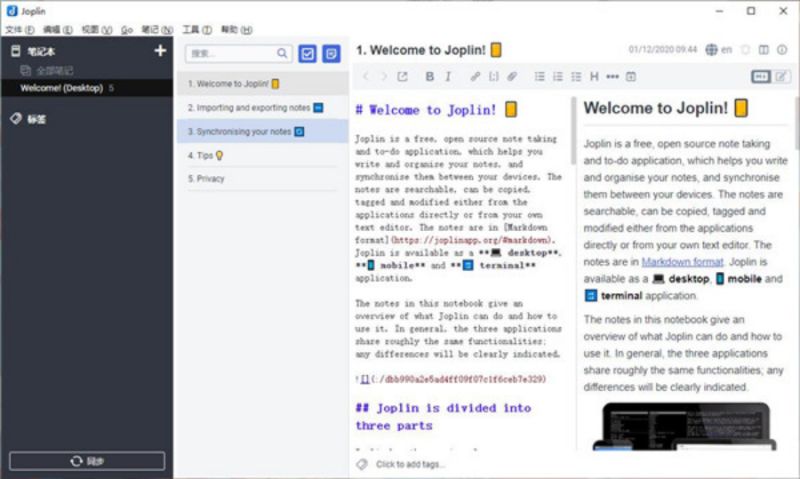Screen dimensions: 800x479
Task: Add a new notebook with the plus icon
Action: (x=160, y=51)
